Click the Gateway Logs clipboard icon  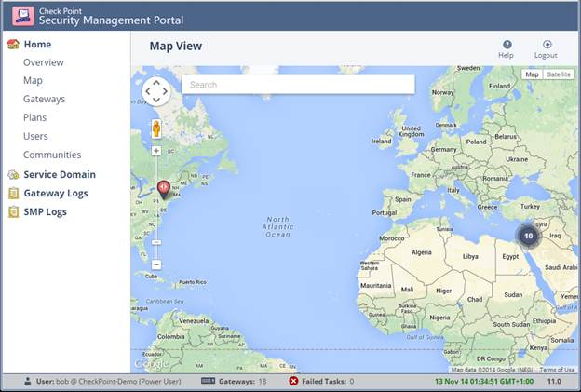(x=13, y=193)
